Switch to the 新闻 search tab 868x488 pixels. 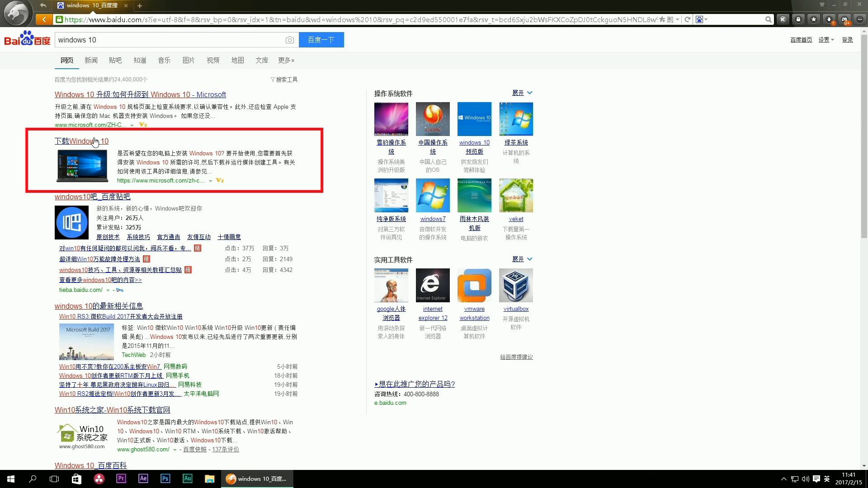point(91,60)
